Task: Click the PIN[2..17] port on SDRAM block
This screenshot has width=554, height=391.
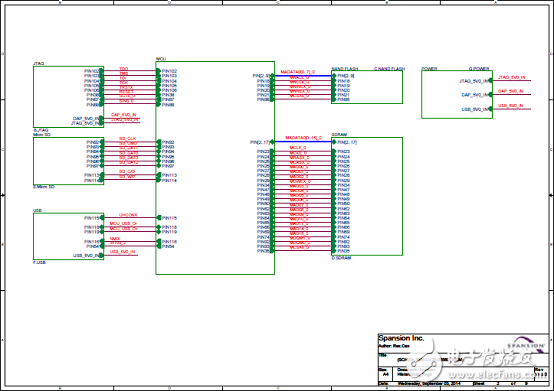Action: (x=345, y=142)
